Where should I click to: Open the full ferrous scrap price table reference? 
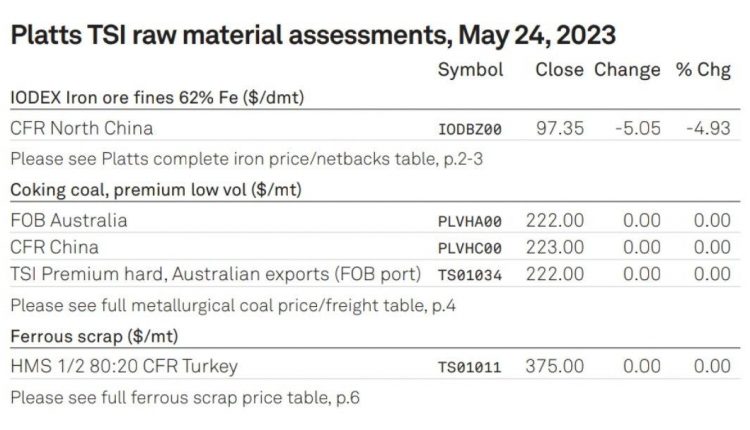click(x=185, y=397)
